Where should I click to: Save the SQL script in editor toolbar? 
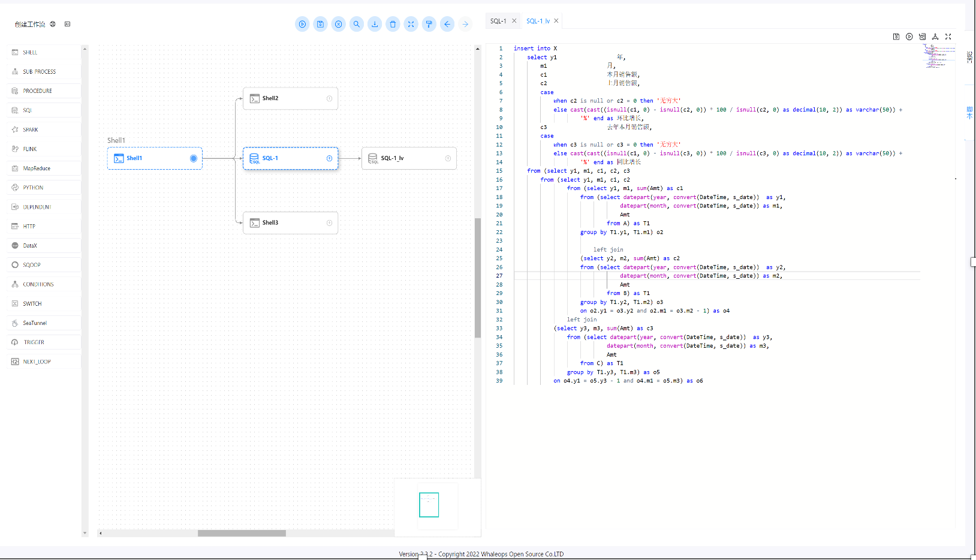click(896, 37)
